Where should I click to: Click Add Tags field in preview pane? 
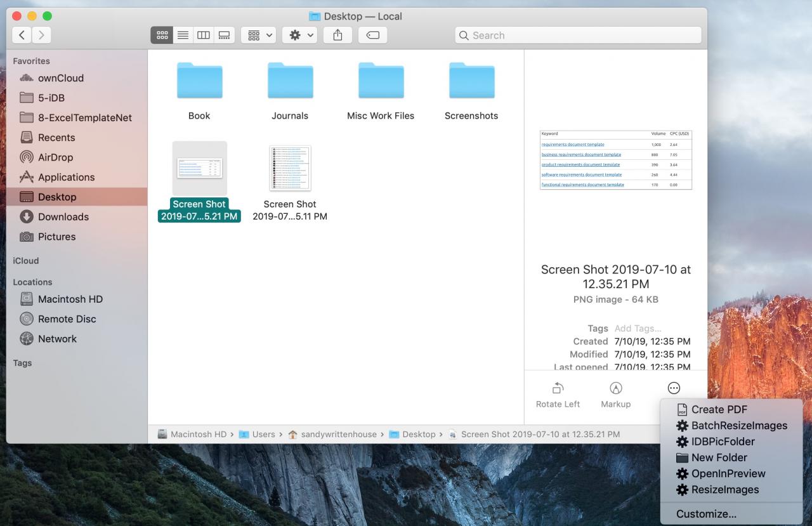(638, 328)
